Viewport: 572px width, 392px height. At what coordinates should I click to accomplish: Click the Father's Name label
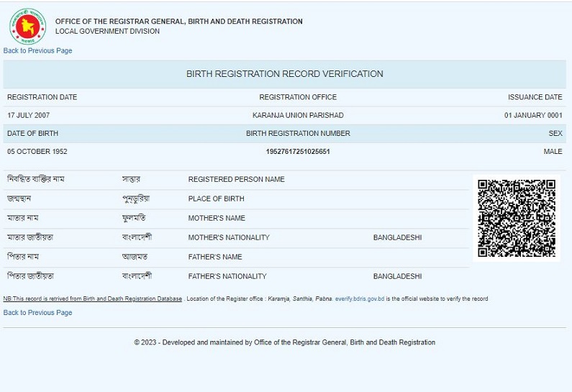(215, 257)
